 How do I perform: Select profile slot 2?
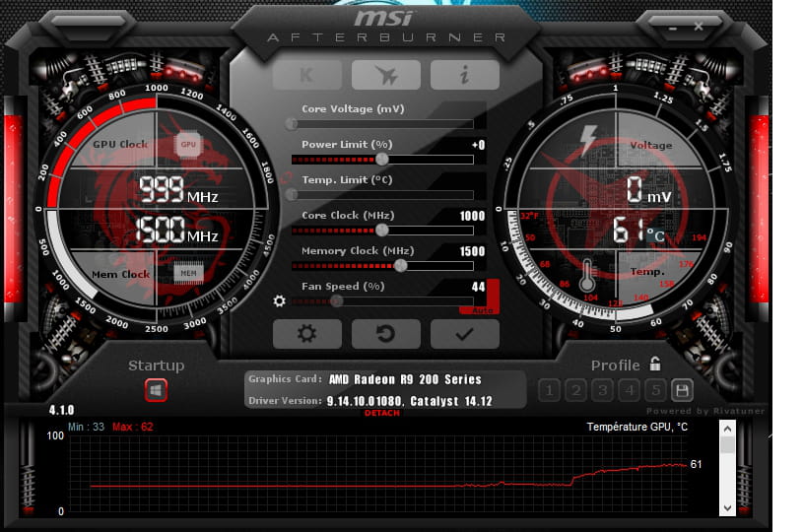pyautogui.click(x=575, y=390)
